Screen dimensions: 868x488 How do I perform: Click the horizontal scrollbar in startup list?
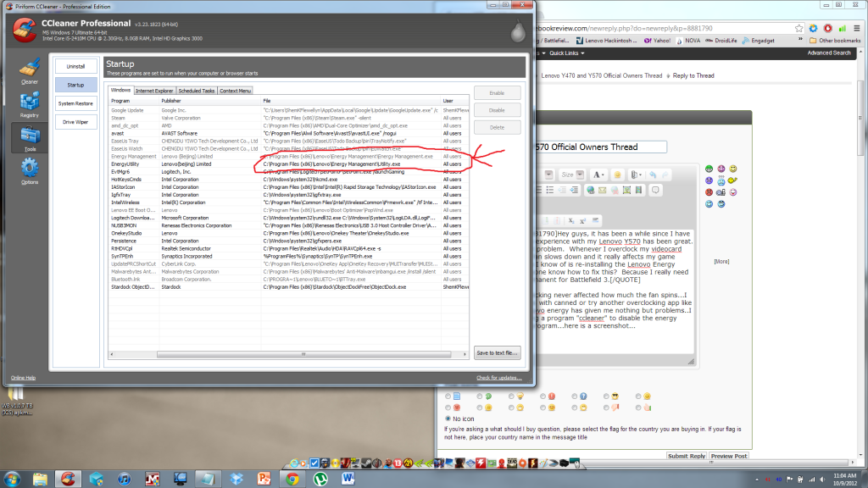[303, 354]
